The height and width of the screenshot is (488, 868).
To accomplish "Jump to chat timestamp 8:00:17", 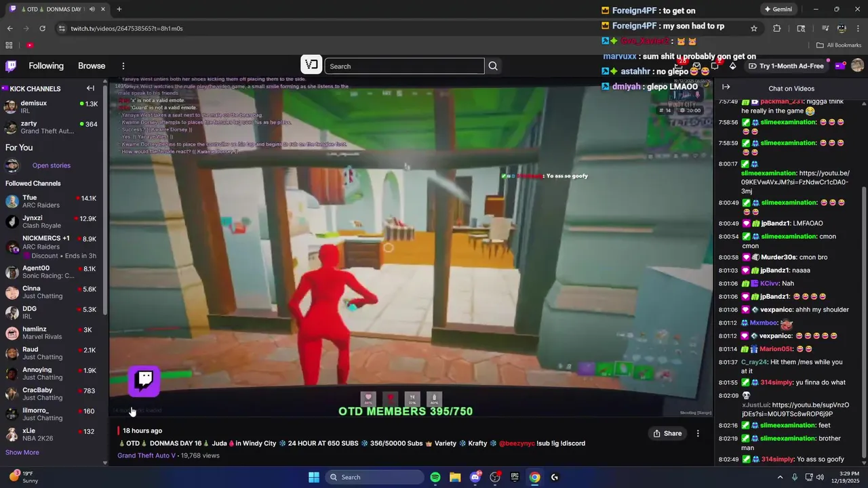I will [x=728, y=164].
